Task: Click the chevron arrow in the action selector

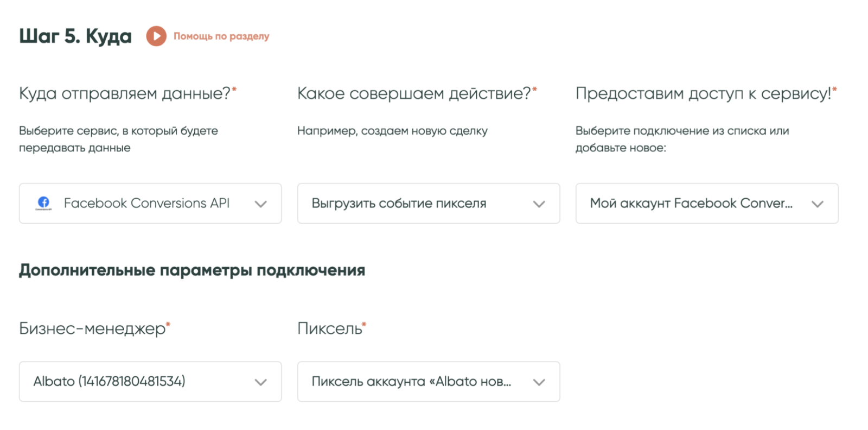Action: point(539,204)
